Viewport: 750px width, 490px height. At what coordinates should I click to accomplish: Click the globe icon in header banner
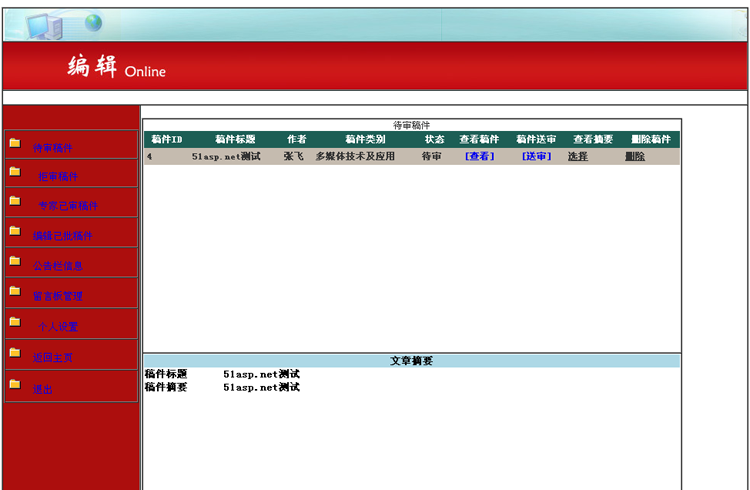click(93, 22)
